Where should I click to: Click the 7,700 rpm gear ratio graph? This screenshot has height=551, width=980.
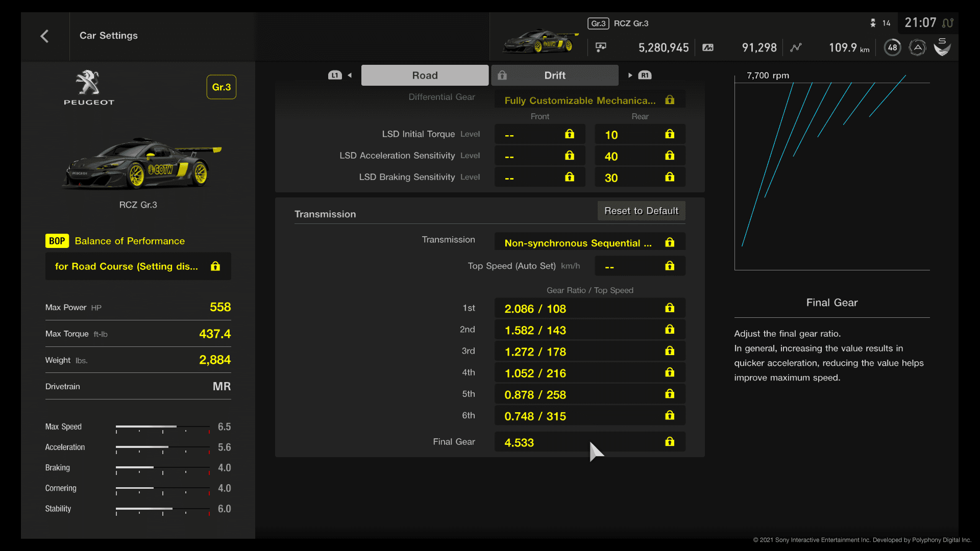pyautogui.click(x=832, y=171)
